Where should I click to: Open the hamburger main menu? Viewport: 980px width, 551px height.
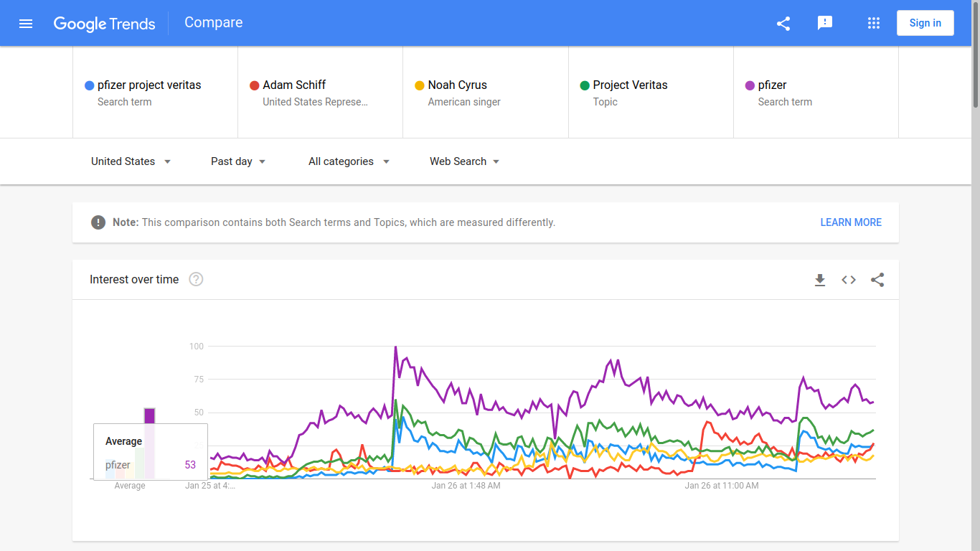click(x=26, y=23)
